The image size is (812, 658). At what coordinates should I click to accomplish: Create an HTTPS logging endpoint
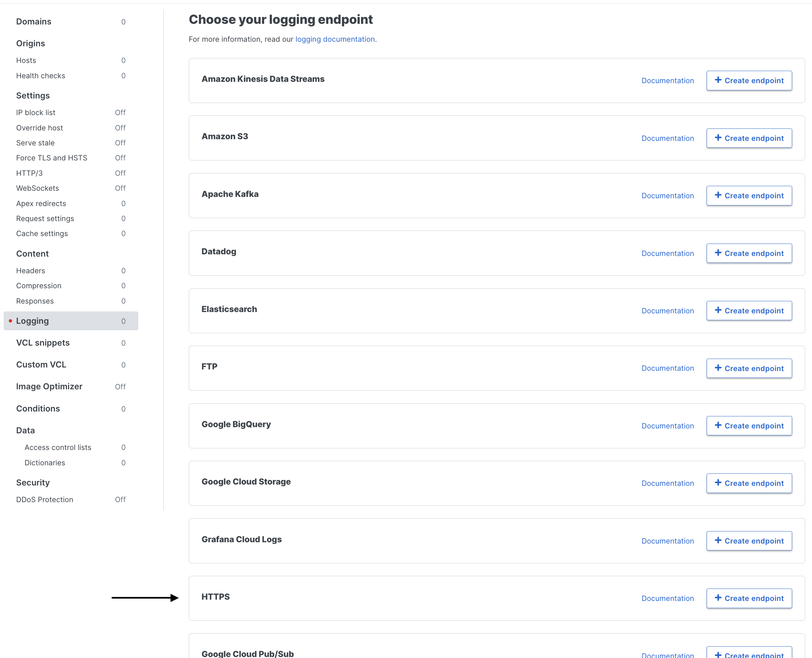[x=749, y=598]
